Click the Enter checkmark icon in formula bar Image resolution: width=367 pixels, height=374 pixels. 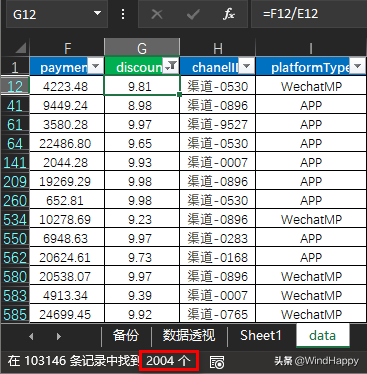pos(193,14)
